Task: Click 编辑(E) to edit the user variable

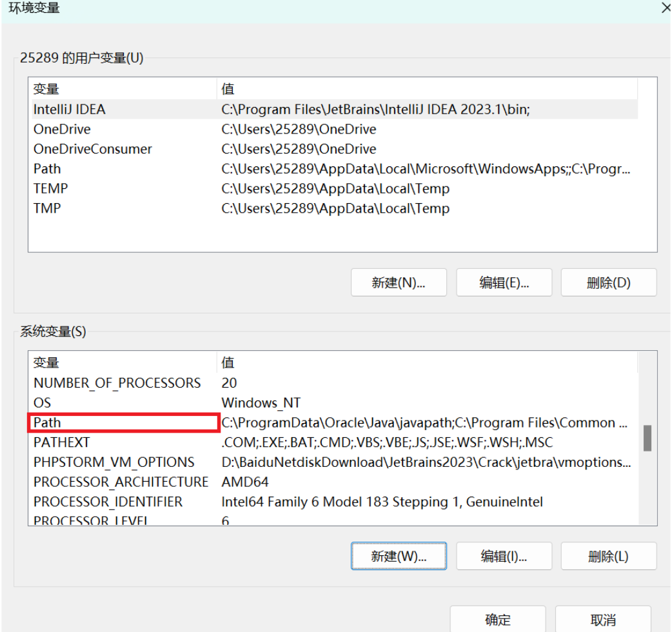Action: (x=504, y=282)
